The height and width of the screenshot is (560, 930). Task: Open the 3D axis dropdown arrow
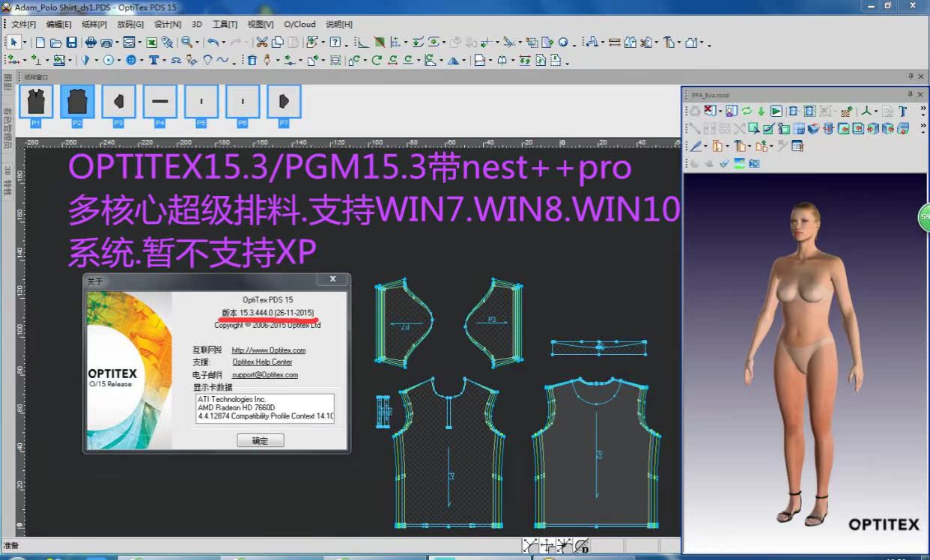[x=876, y=111]
